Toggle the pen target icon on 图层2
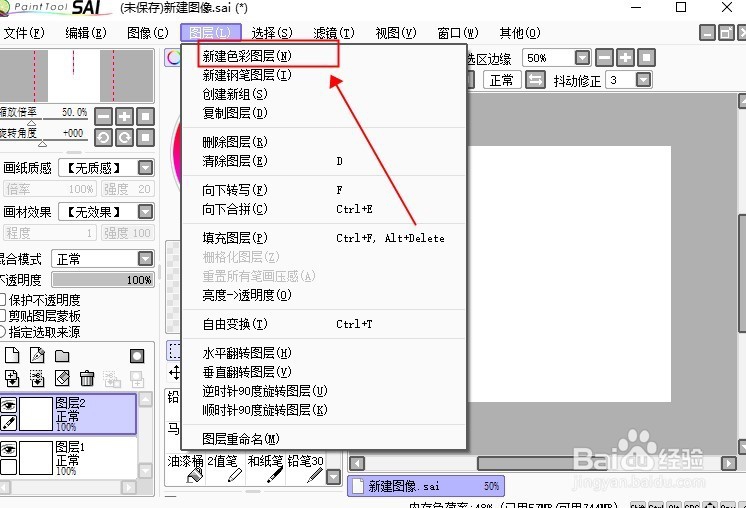 (9, 422)
